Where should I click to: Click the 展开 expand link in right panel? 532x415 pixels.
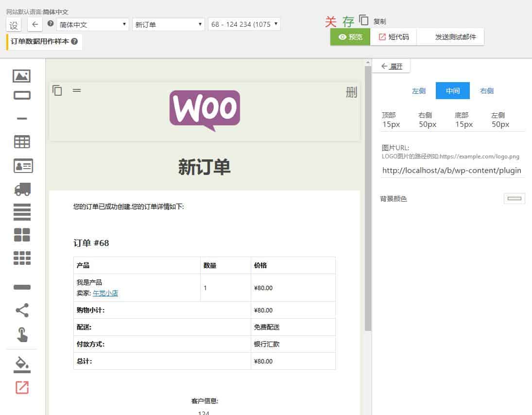click(x=392, y=66)
